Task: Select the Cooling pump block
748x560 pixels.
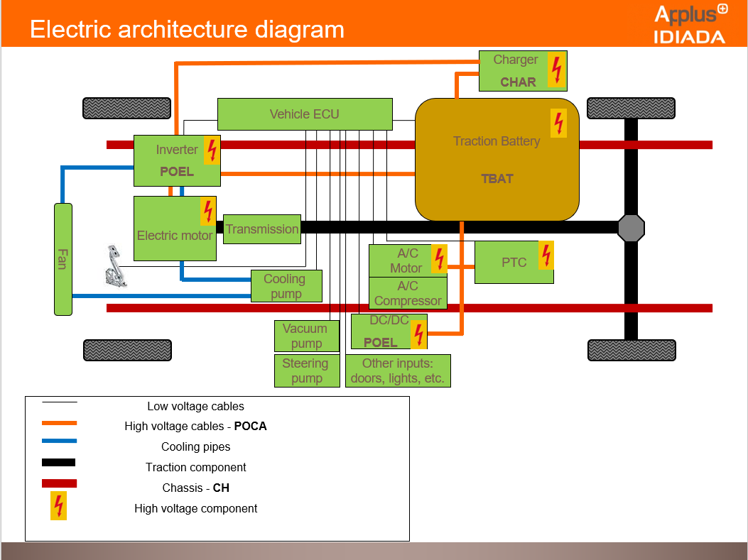Action: click(x=286, y=286)
